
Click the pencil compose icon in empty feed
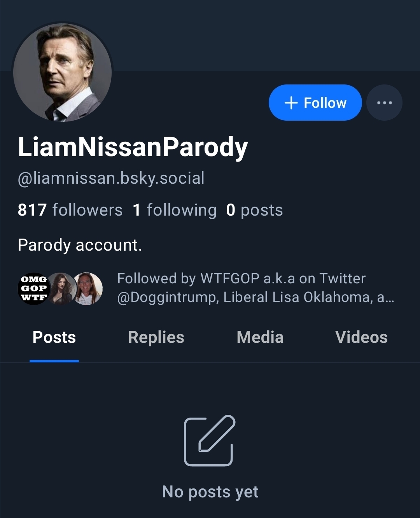click(x=210, y=441)
